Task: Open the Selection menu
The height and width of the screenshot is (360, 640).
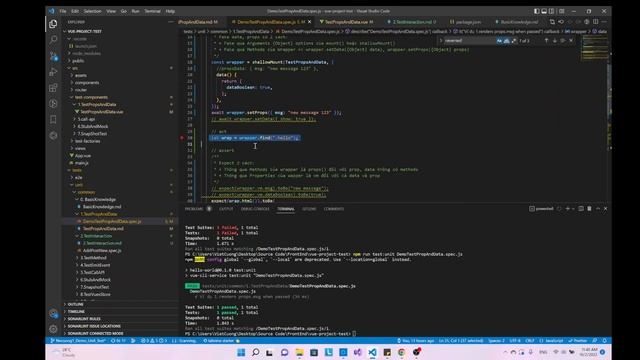Action: (92, 11)
